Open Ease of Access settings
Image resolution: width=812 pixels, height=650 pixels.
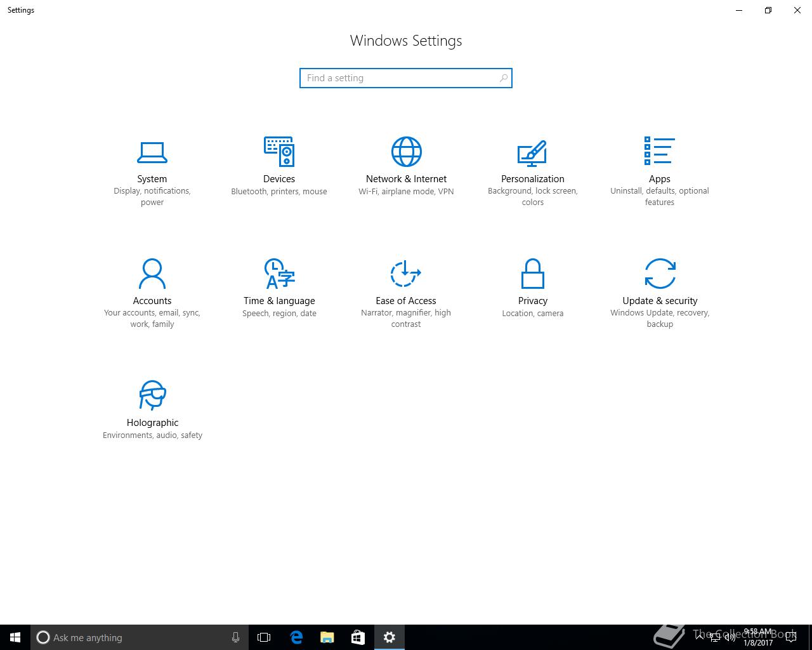pyautogui.click(x=406, y=293)
